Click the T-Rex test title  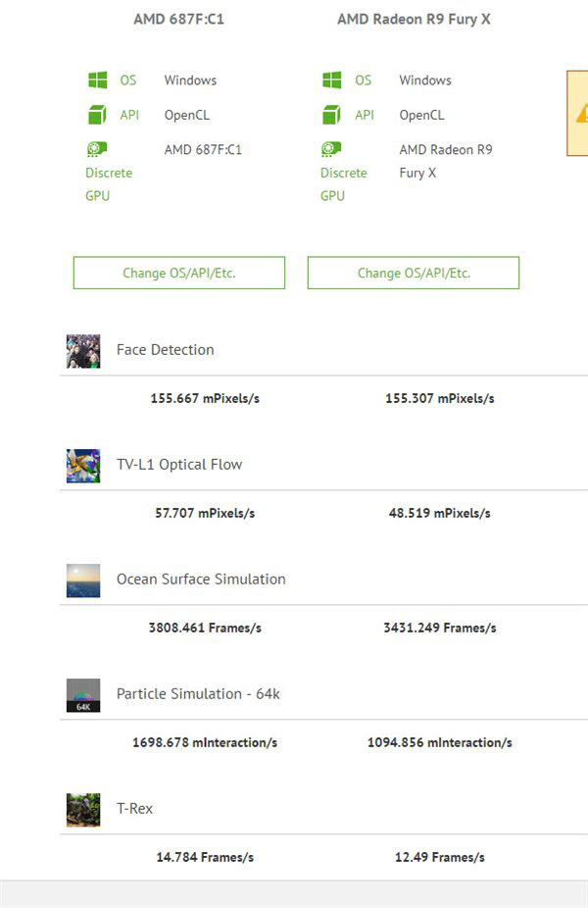point(135,808)
